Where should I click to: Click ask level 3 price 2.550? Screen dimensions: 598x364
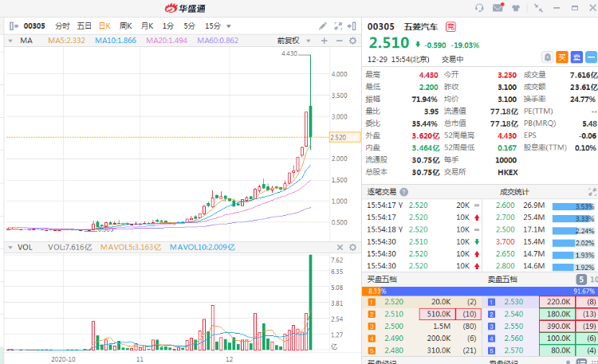[x=513, y=327]
